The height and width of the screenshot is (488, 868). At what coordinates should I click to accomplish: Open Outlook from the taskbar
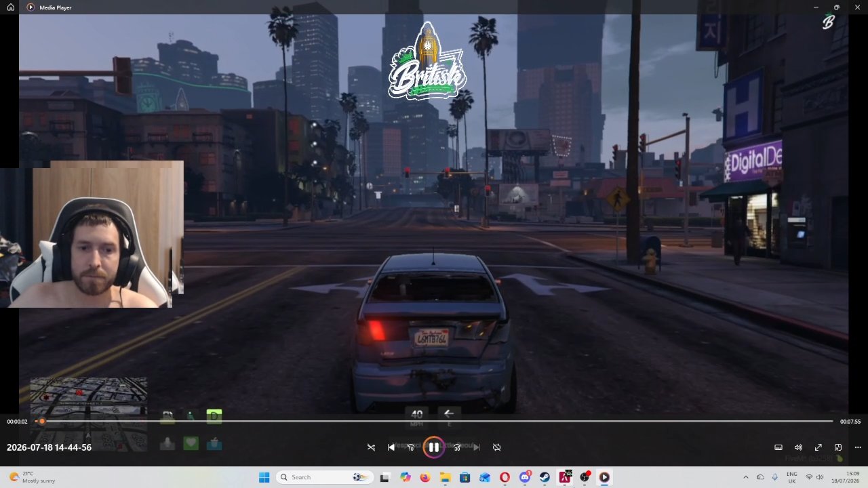pos(484,477)
